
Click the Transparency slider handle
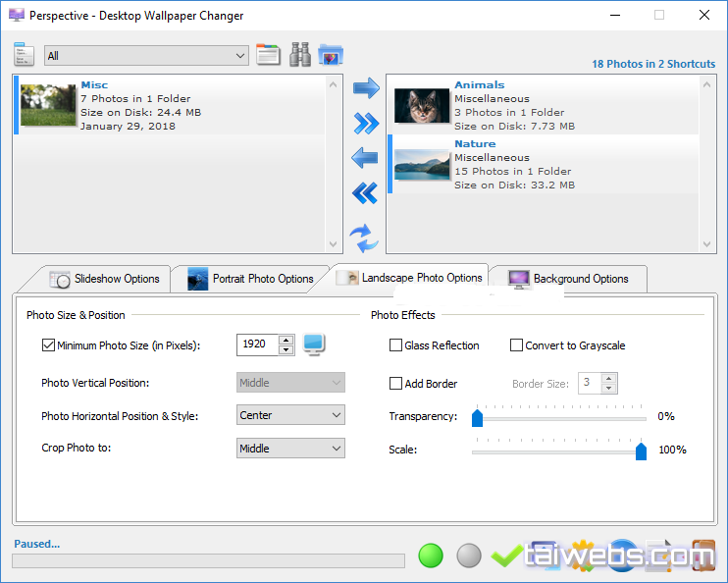point(478,418)
